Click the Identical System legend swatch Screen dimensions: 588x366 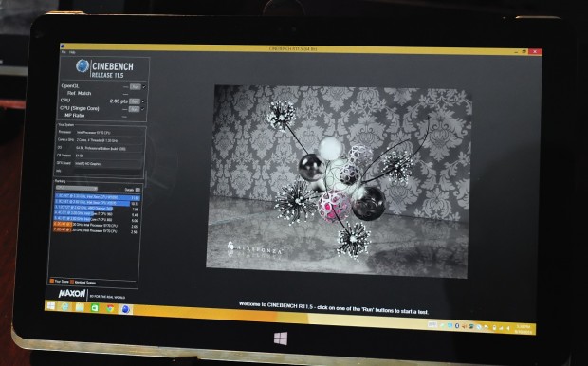(72, 282)
